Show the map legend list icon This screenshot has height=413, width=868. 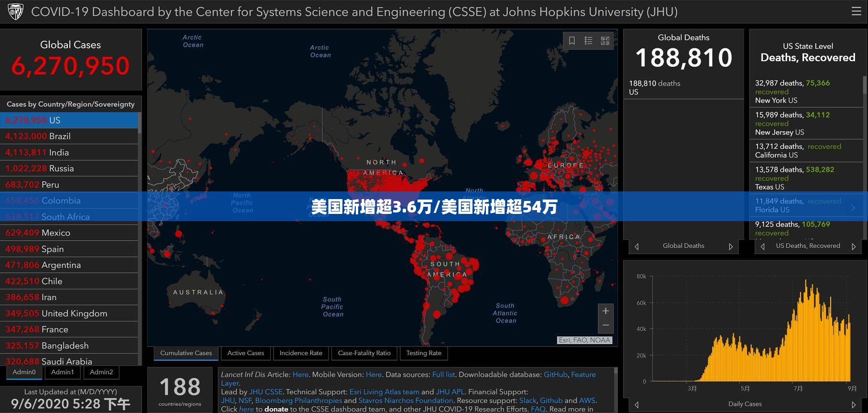589,41
